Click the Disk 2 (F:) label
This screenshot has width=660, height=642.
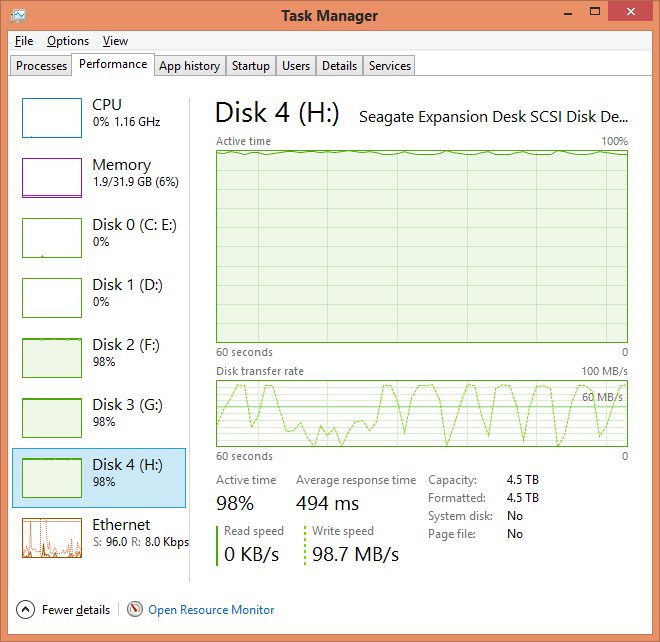coord(126,345)
